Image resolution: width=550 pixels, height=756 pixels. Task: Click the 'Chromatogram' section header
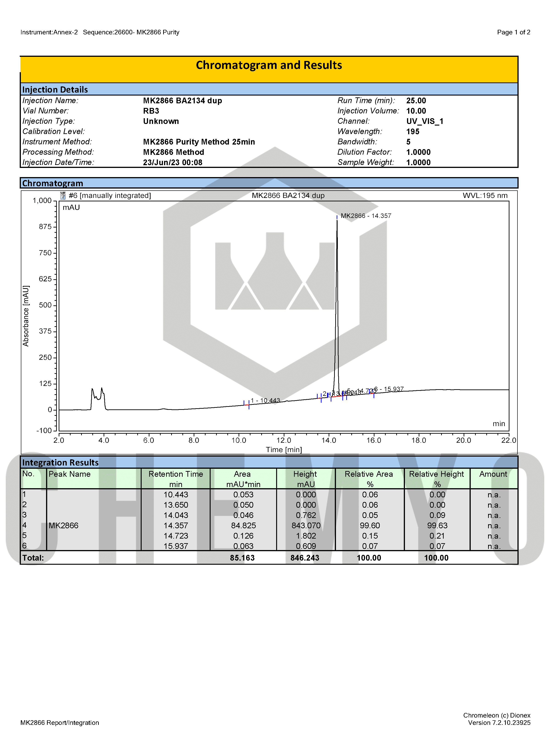click(x=269, y=183)
